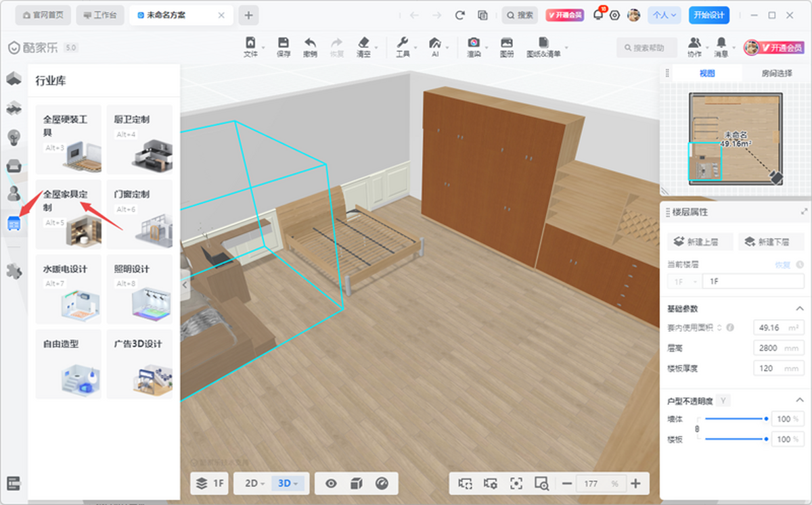The width and height of the screenshot is (812, 505).
Task: Click the 新建上层 button
Action: pyautogui.click(x=700, y=242)
